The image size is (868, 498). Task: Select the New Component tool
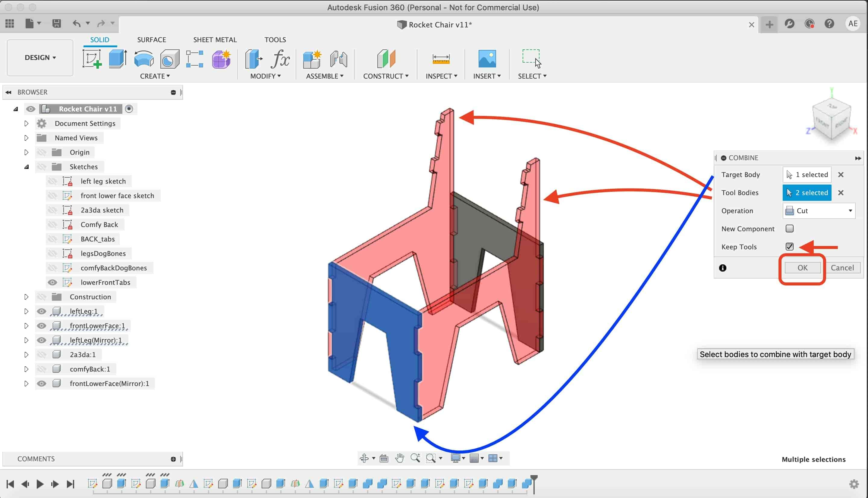(x=312, y=59)
